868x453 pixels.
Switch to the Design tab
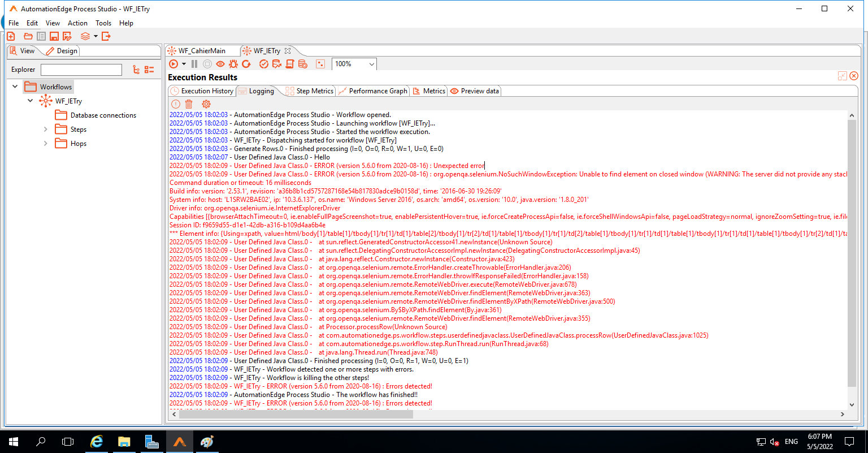(62, 51)
